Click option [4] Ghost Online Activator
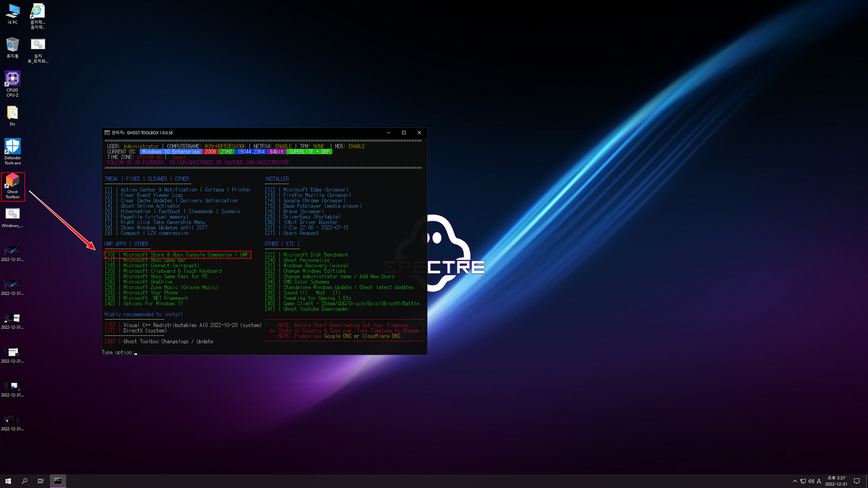The width and height of the screenshot is (868, 488). click(142, 206)
